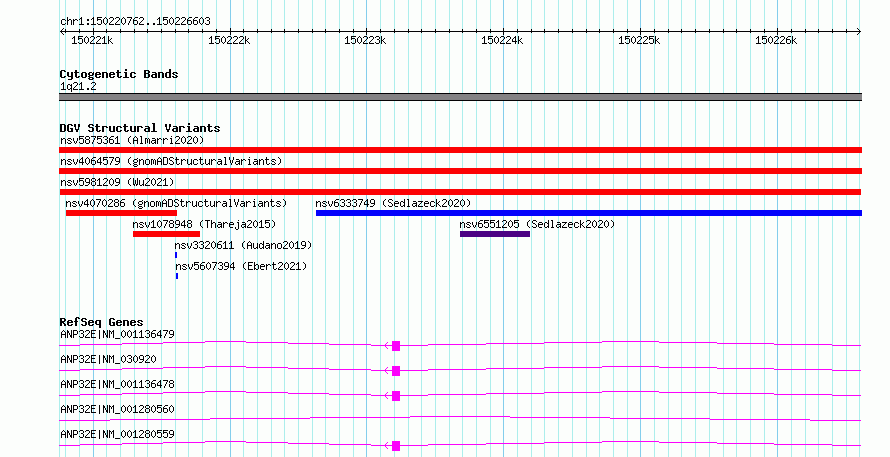Click the chr1:150220762..150226603 region label

(x=135, y=22)
